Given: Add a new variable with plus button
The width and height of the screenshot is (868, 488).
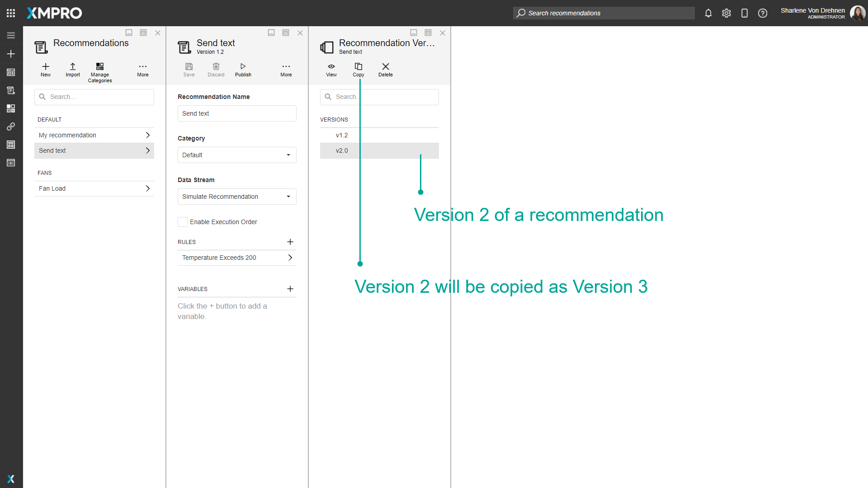Looking at the screenshot, I should [x=290, y=289].
